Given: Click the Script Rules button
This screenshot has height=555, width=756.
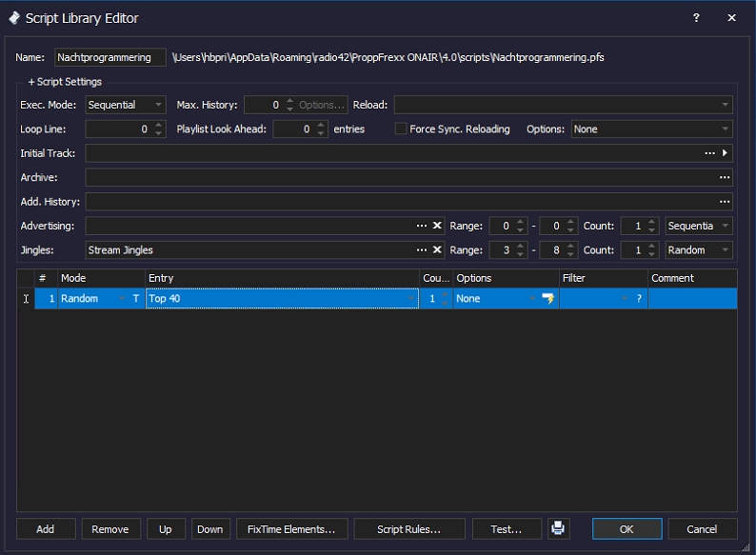Looking at the screenshot, I should click(409, 529).
